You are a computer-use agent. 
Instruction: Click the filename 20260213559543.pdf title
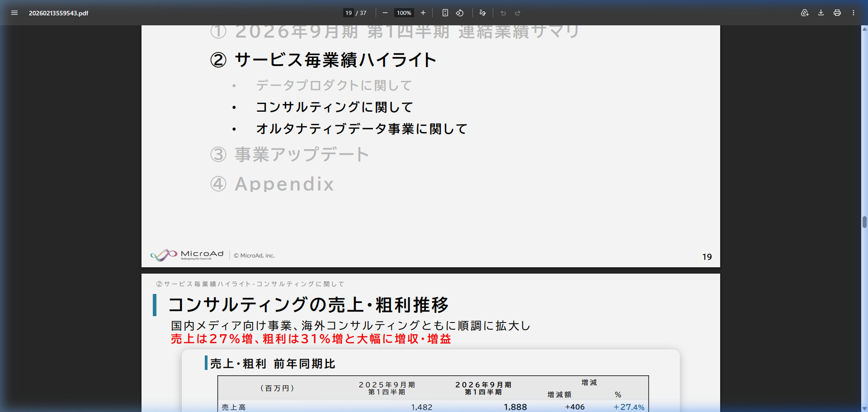pyautogui.click(x=58, y=13)
